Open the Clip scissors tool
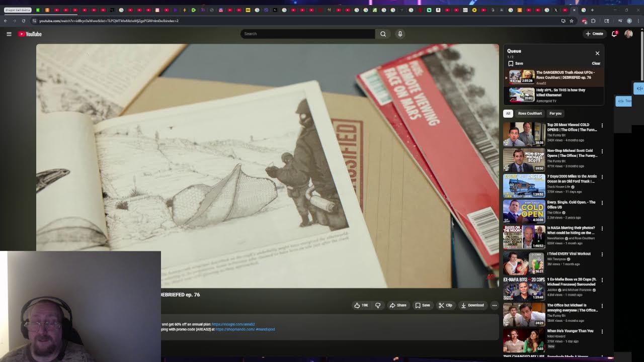 point(445,305)
